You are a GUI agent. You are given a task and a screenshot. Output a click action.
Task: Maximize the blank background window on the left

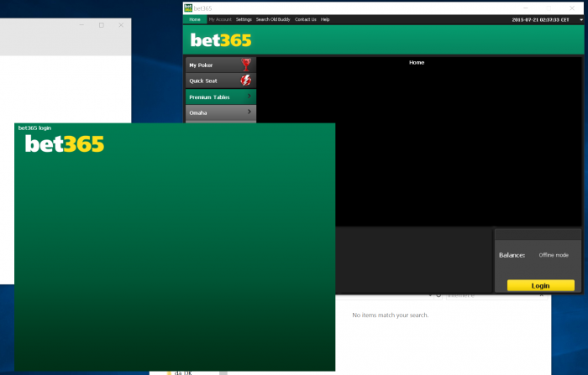[x=102, y=25]
